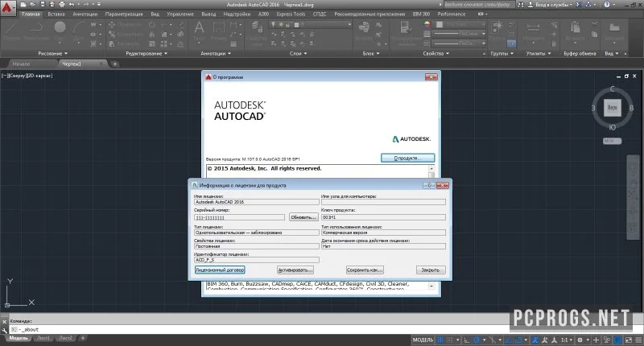Toggle object snap tracking in the status bar
644x346 pixels.
click(509, 340)
